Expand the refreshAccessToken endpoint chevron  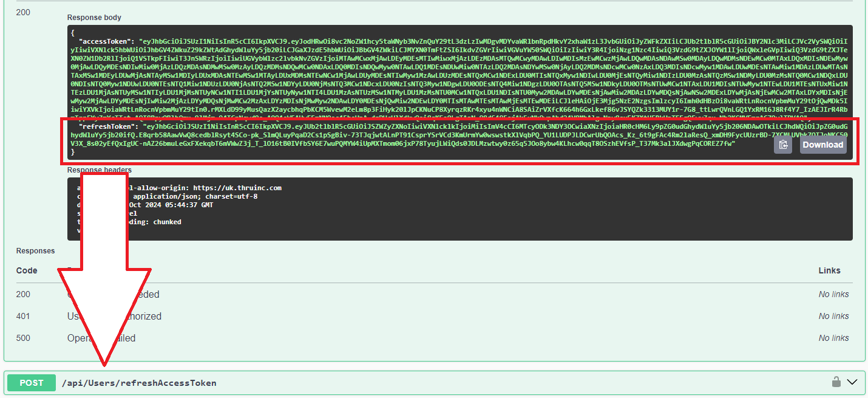click(852, 382)
